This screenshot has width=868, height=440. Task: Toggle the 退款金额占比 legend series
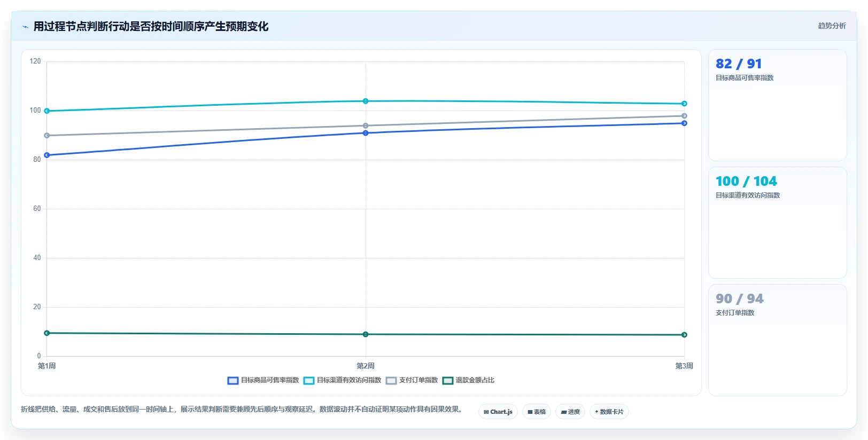click(x=468, y=380)
